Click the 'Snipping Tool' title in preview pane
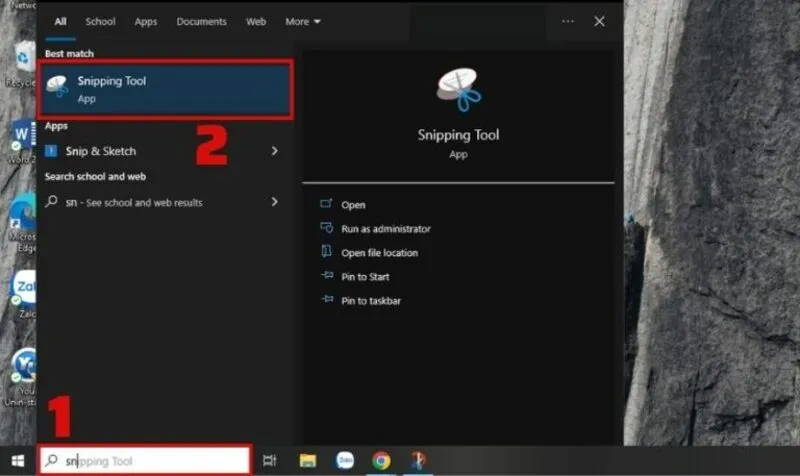 click(x=458, y=135)
